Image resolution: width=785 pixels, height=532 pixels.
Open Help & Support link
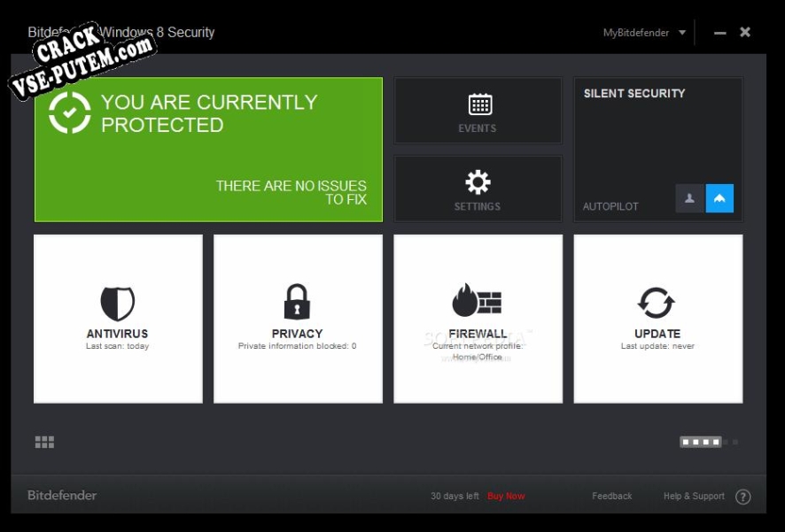[694, 496]
